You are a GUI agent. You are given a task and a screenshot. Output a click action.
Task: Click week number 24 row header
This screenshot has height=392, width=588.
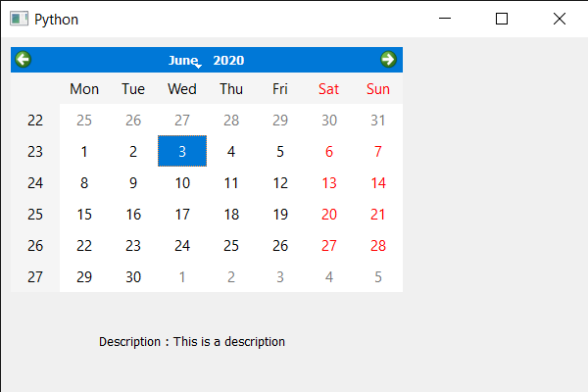pos(35,183)
